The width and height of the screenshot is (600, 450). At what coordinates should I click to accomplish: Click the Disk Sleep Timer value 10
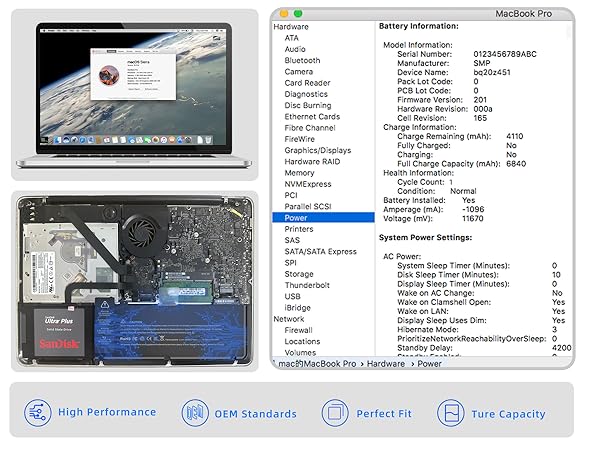pos(556,275)
